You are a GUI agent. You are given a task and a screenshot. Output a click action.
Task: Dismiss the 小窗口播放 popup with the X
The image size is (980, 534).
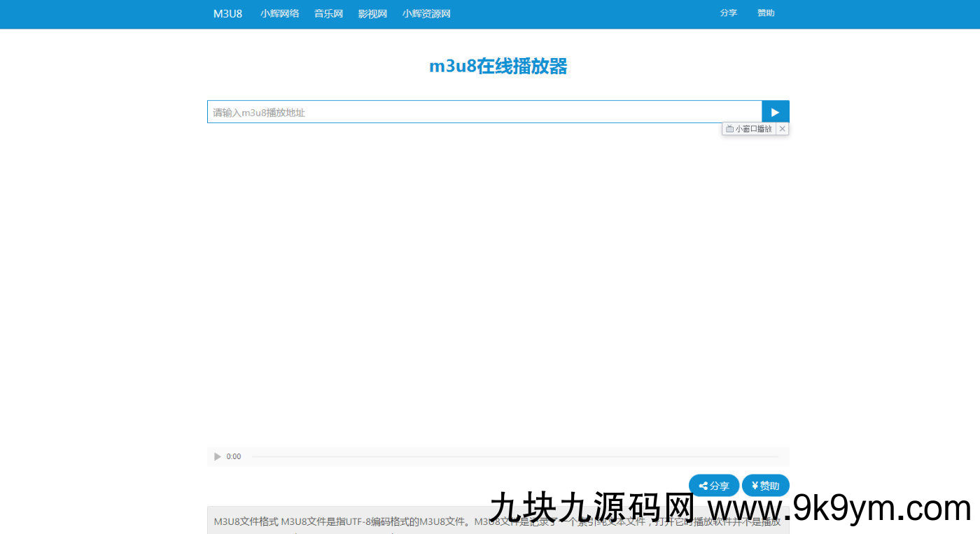point(783,128)
